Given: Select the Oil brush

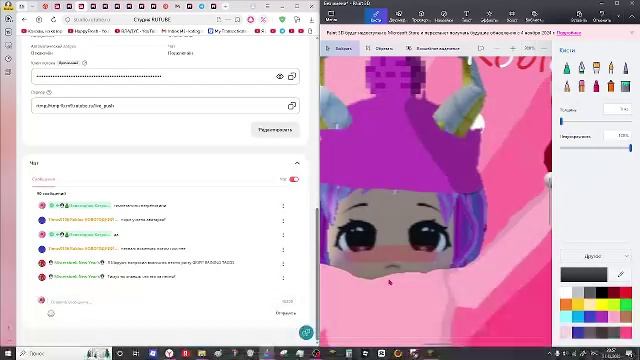Looking at the screenshot, I should coord(596,68).
